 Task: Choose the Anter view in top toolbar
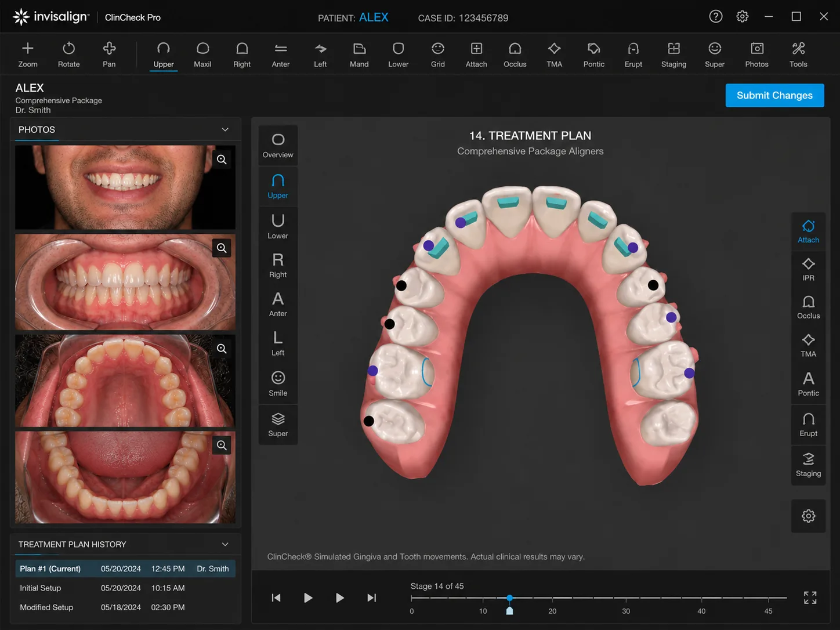point(281,55)
